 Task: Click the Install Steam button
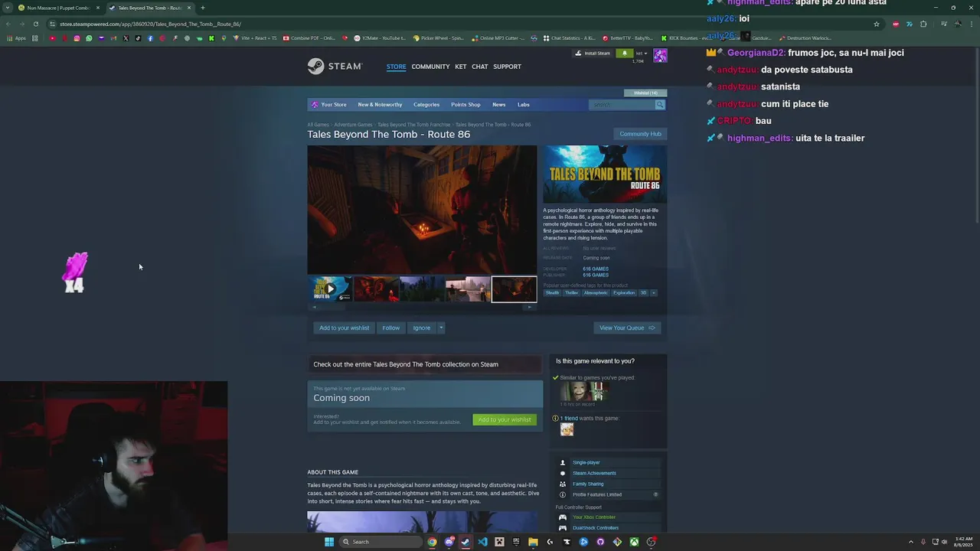593,54
